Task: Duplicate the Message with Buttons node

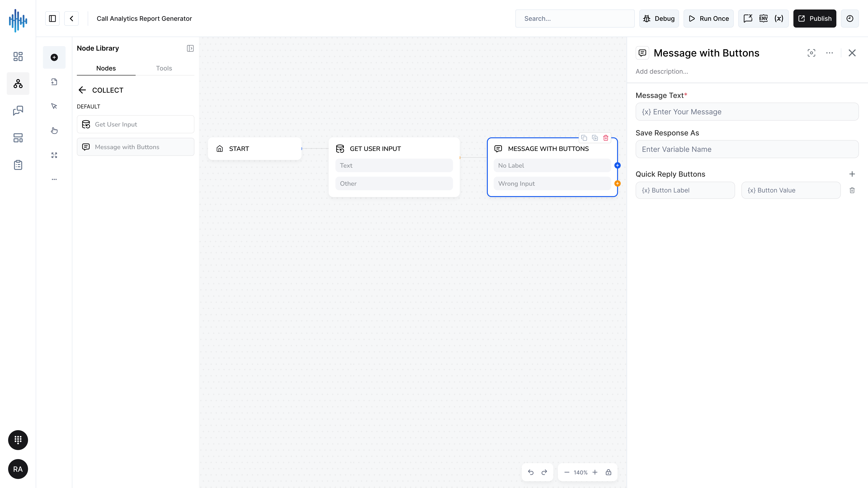Action: (x=595, y=138)
